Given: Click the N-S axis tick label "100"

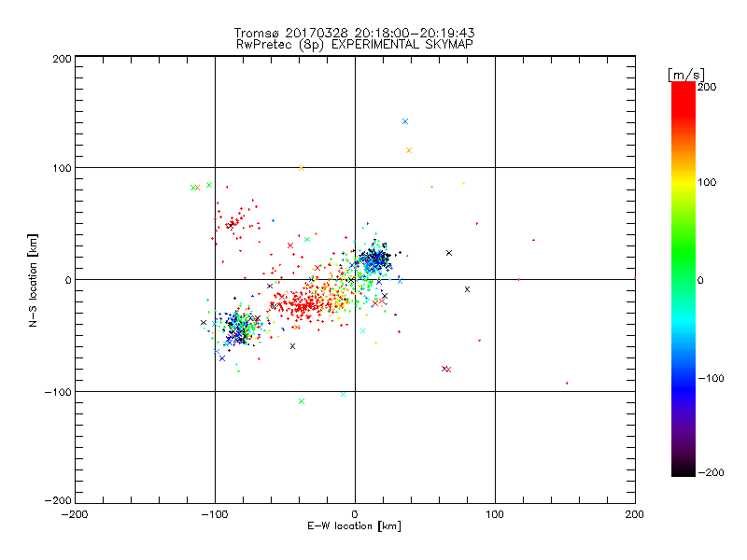Looking at the screenshot, I should click(62, 168).
